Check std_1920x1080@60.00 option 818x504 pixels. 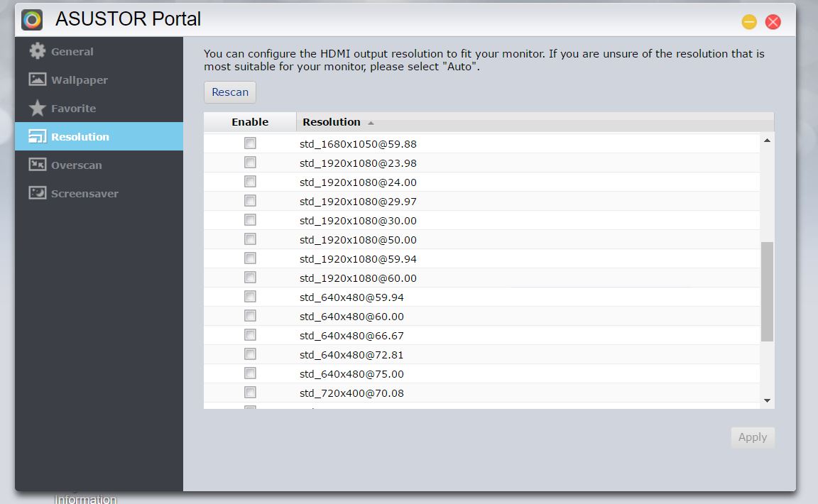[251, 277]
